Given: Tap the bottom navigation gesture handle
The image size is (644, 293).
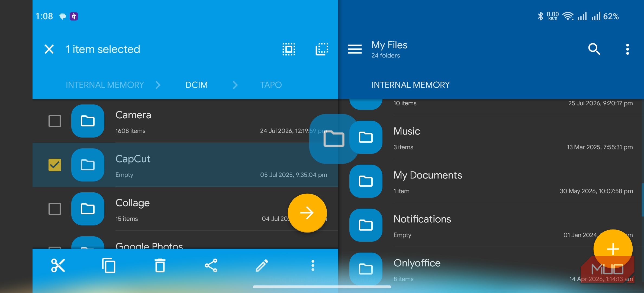Looking at the screenshot, I should tap(322, 286).
